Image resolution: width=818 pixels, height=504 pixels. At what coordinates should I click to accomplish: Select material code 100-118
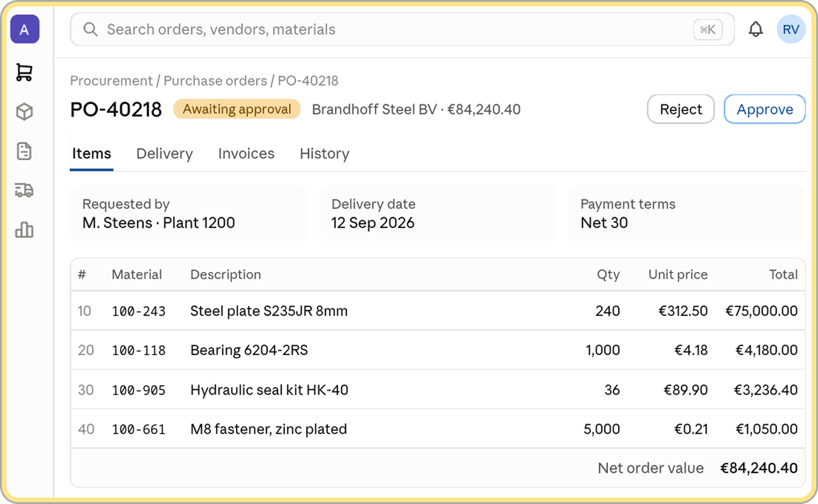pos(138,351)
